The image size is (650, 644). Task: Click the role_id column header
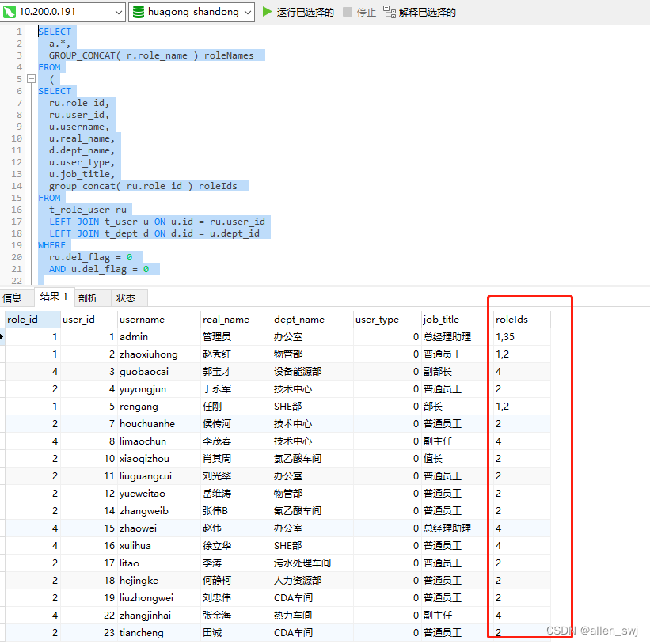(32, 320)
